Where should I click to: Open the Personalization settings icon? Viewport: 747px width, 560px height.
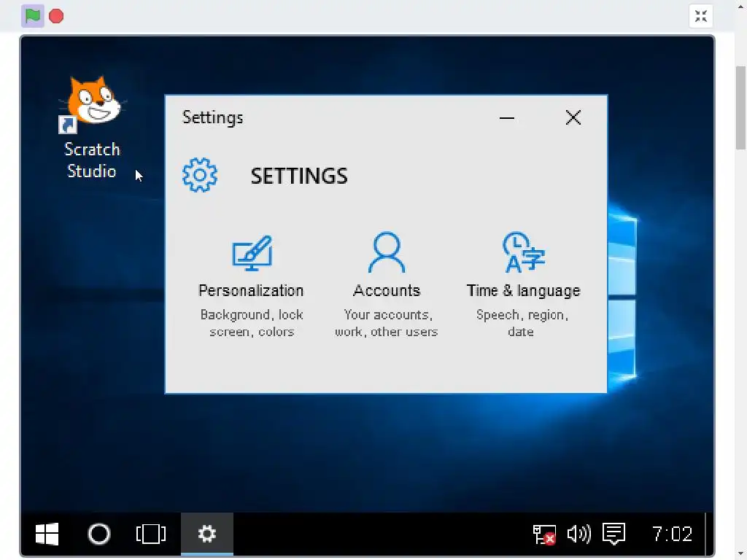[252, 253]
